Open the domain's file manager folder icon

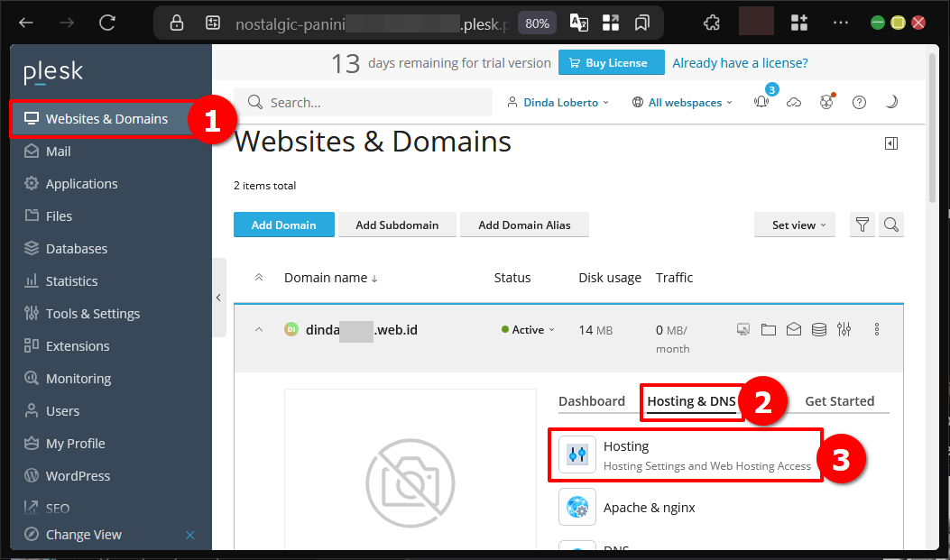[x=769, y=330]
